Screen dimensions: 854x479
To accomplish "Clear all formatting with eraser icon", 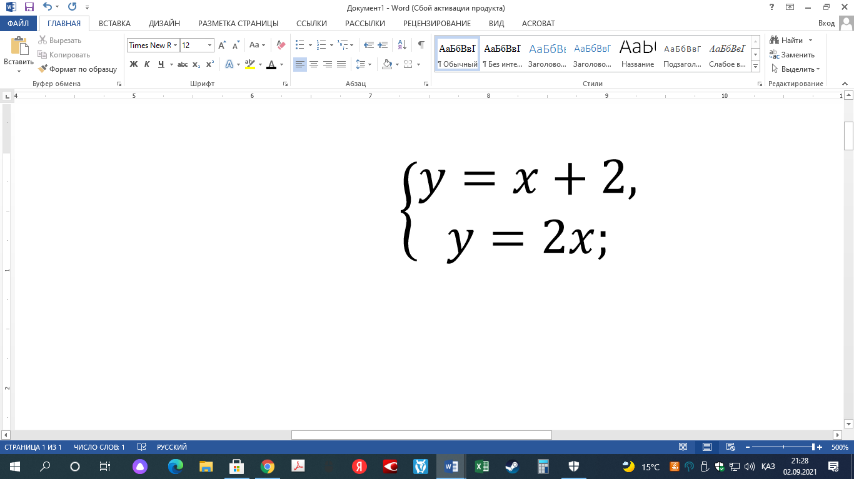I will click(280, 45).
